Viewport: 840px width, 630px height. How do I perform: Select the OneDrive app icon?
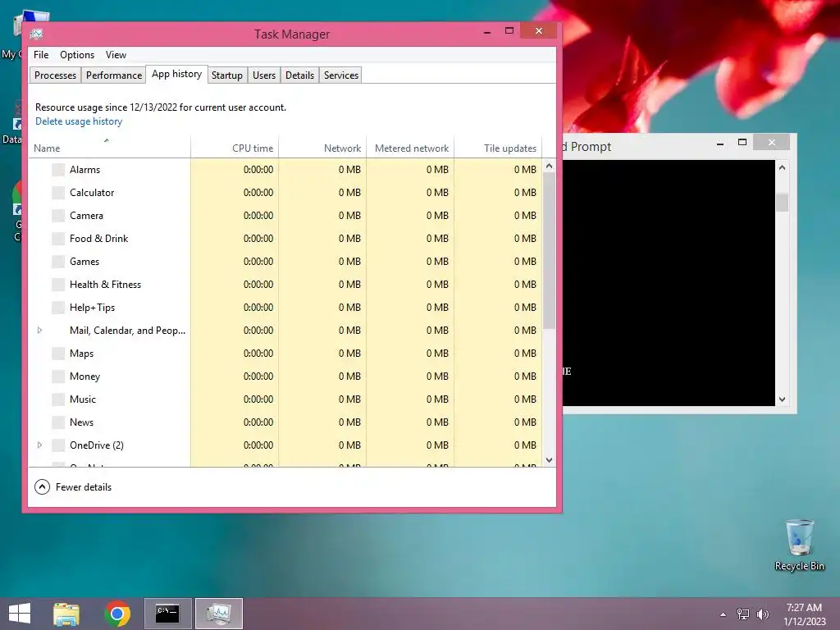(x=58, y=445)
